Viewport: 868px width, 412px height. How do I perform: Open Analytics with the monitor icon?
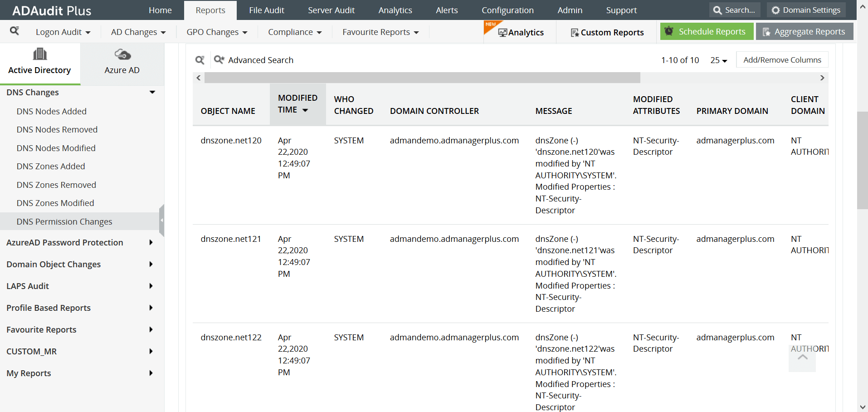pos(521,32)
